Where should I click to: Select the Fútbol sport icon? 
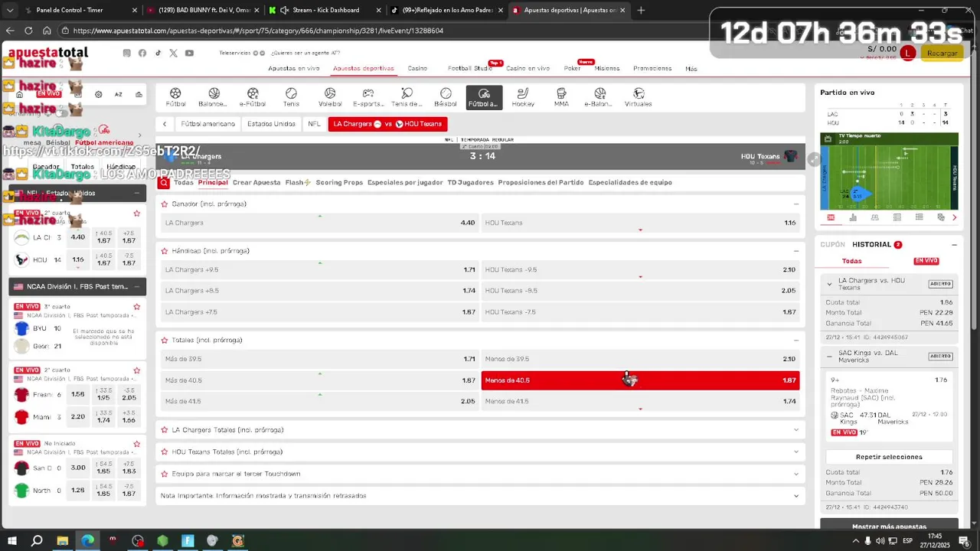pyautogui.click(x=175, y=97)
